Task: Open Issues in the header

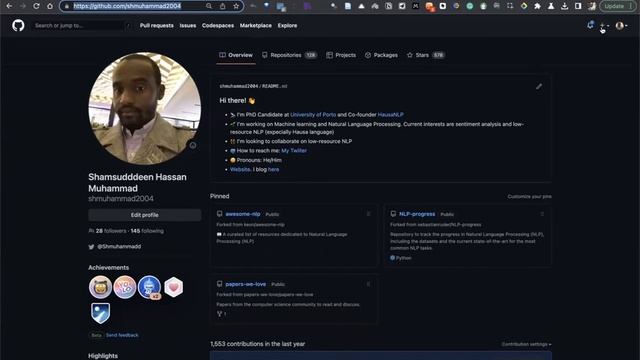Action: click(188, 25)
